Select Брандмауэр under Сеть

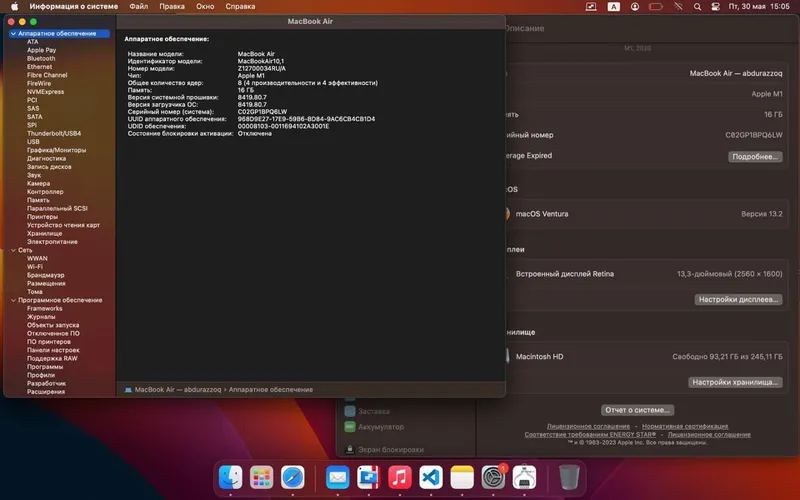[45, 276]
